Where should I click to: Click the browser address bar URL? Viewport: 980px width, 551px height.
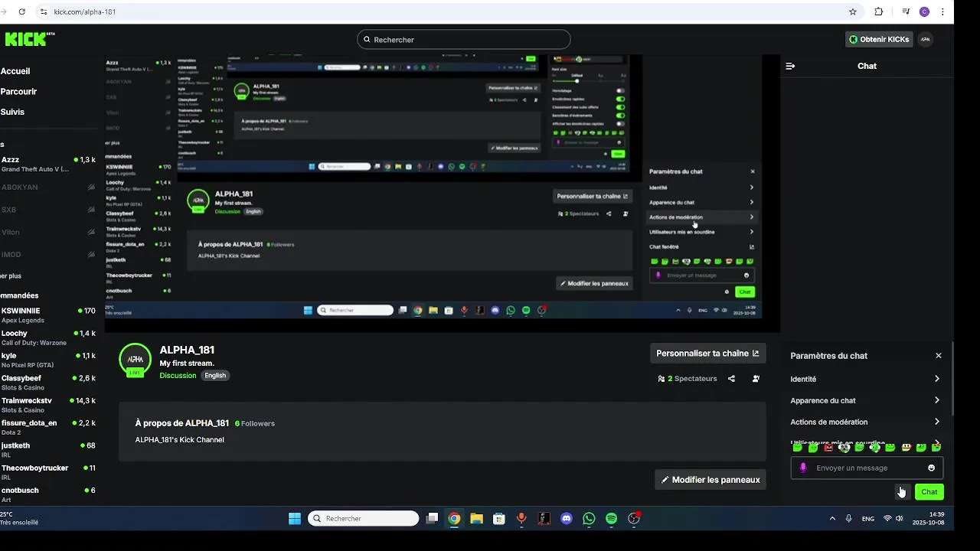pyautogui.click(x=85, y=11)
